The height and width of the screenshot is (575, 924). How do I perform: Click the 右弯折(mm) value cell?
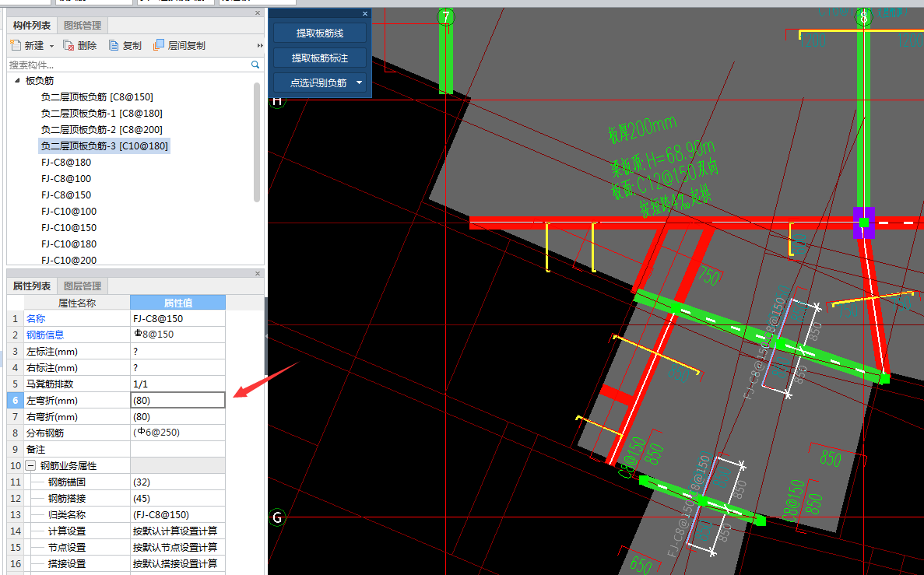[x=178, y=416]
